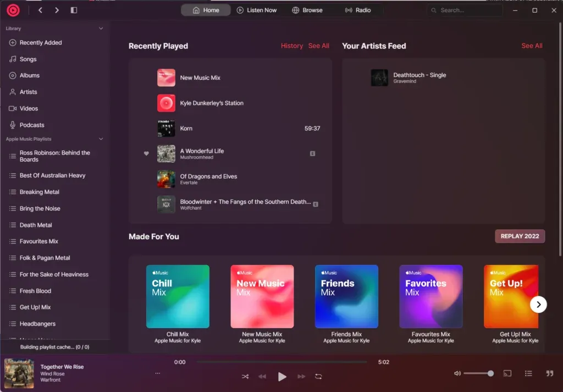Open Favourites Mix playlist in sidebar
Viewport: 563px width, 392px height.
[54, 241]
